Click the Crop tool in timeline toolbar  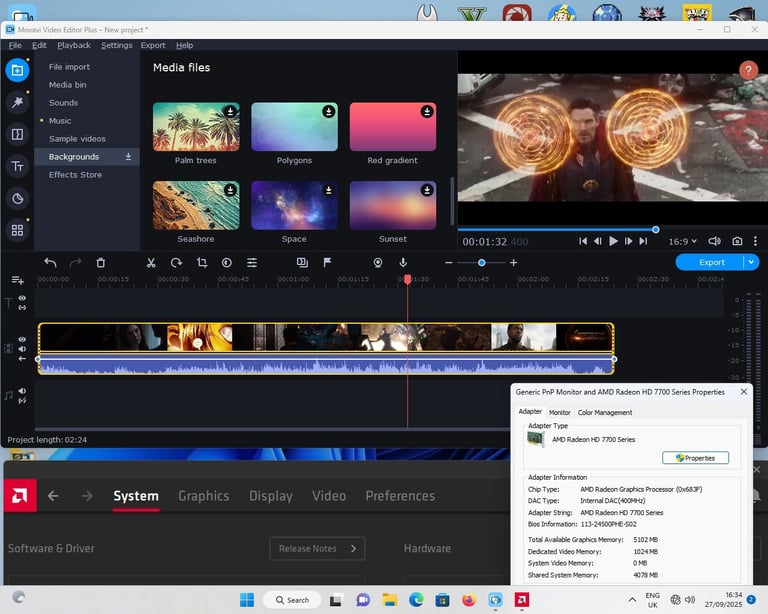(201, 262)
